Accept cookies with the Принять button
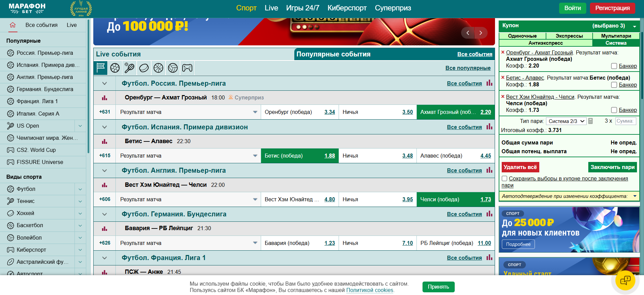The width and height of the screenshot is (644, 295). [x=438, y=287]
